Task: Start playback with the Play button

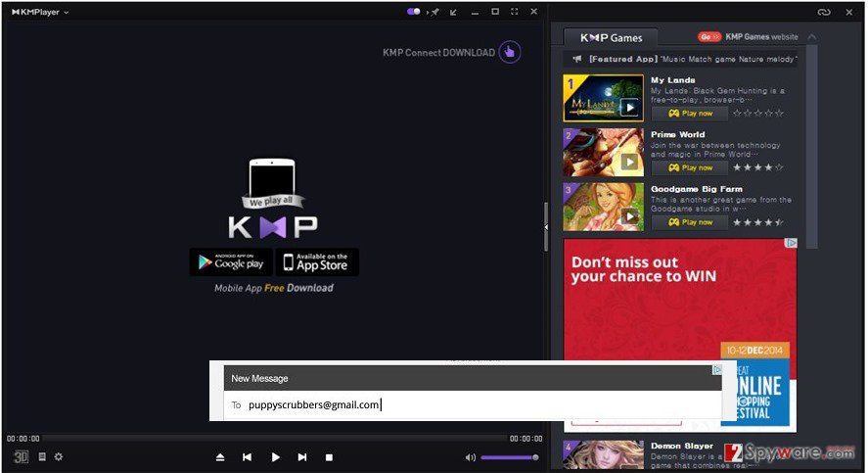Action: click(x=275, y=457)
